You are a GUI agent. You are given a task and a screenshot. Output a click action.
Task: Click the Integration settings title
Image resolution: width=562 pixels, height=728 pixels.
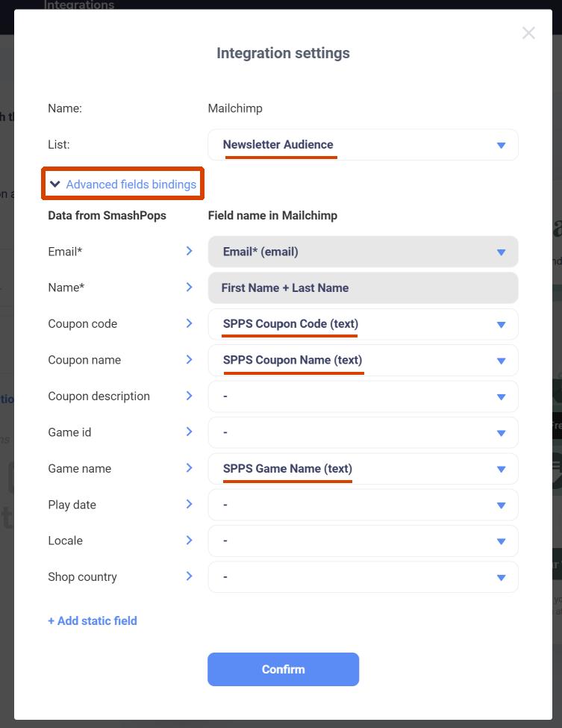(283, 54)
